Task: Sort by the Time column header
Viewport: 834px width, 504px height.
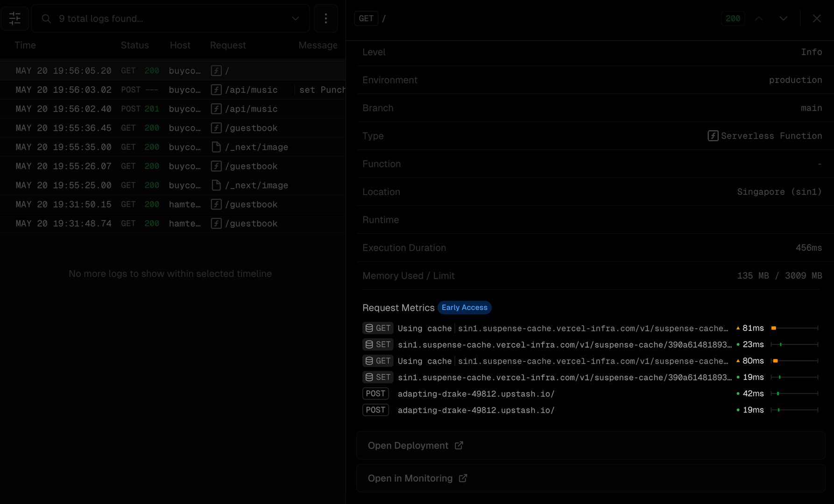Action: click(x=25, y=45)
